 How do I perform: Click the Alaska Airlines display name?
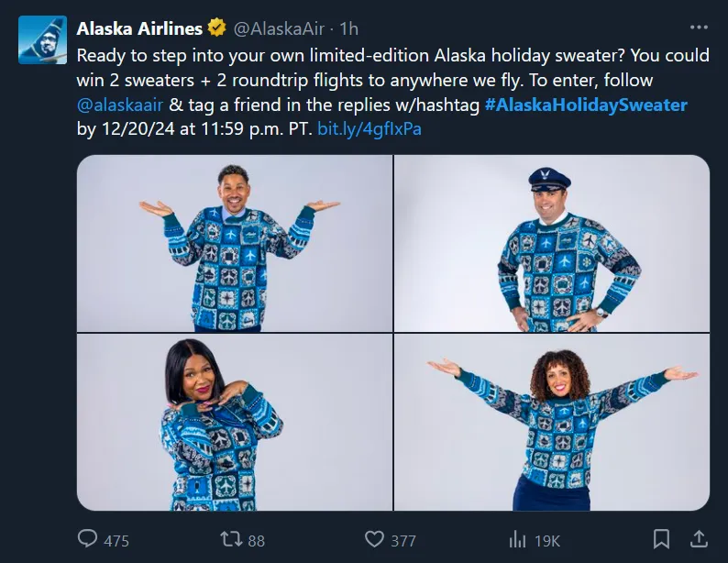point(139,29)
